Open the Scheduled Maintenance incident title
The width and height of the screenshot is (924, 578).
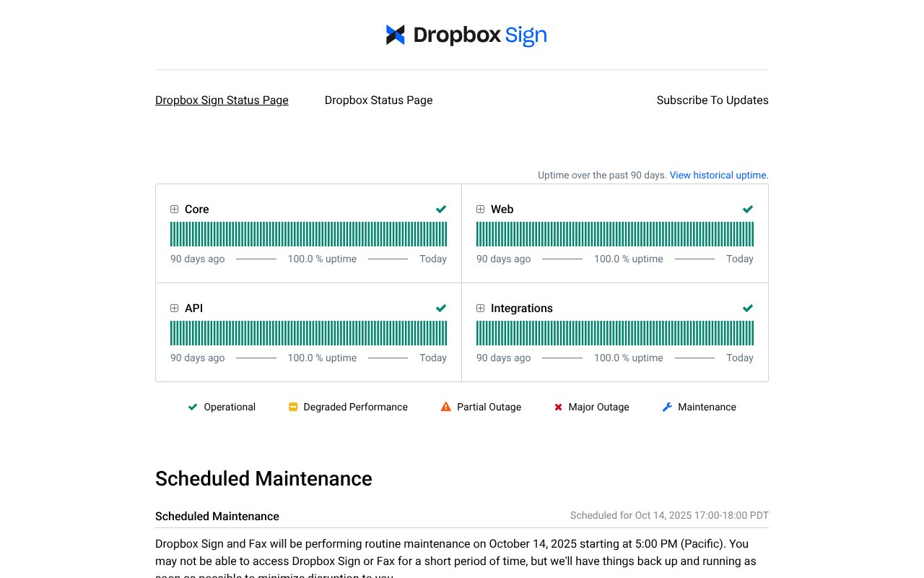tap(217, 517)
